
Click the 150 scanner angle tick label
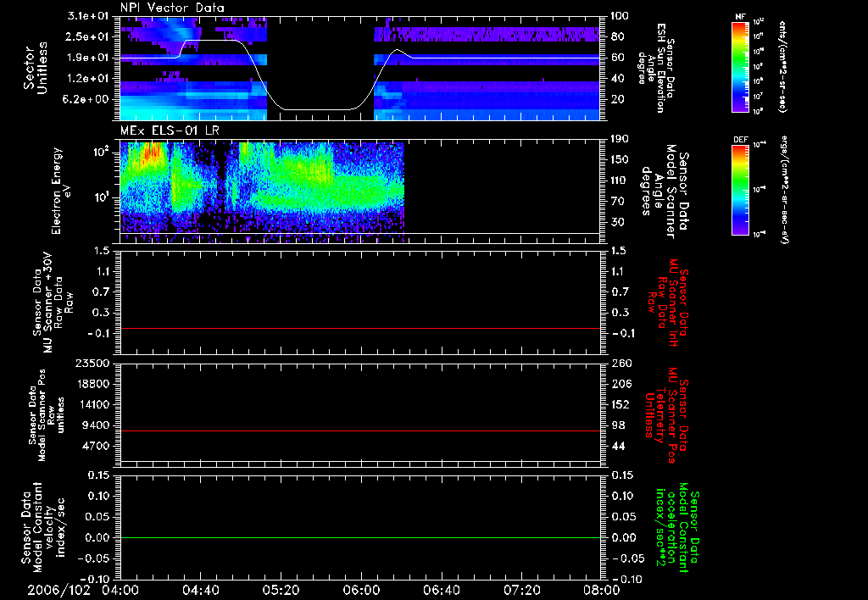coord(620,159)
